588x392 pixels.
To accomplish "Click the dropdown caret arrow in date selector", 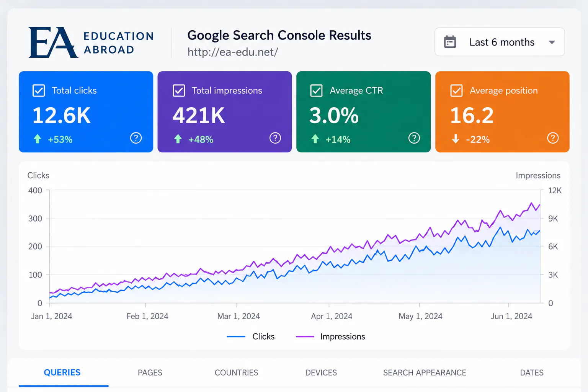I will pos(552,42).
